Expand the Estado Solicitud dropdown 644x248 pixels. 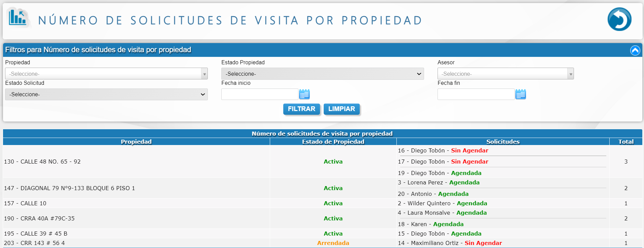[x=106, y=95]
